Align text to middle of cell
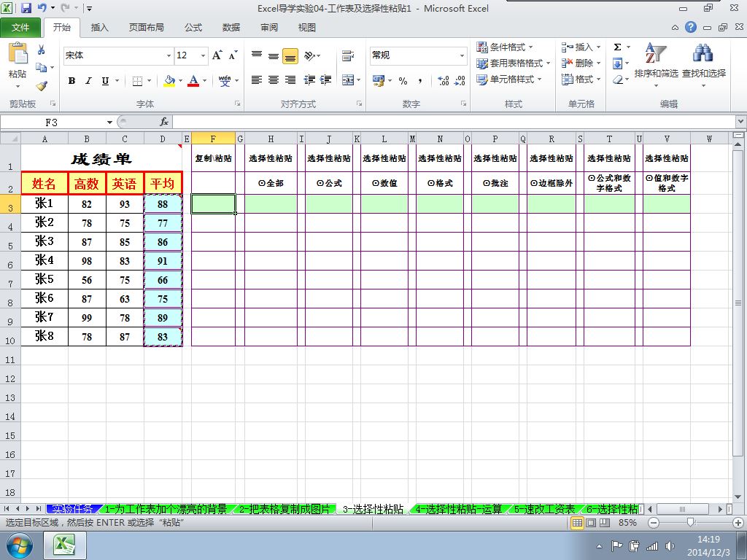 [274, 55]
